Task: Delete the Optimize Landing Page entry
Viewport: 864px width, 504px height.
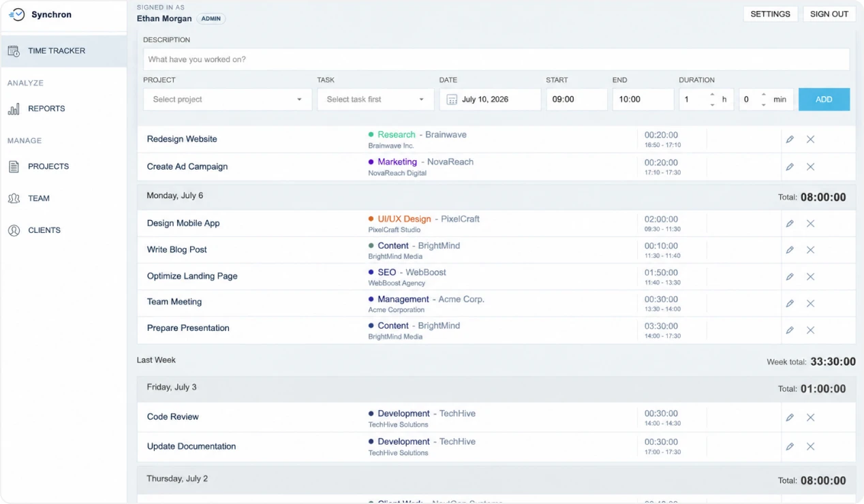Action: tap(810, 277)
